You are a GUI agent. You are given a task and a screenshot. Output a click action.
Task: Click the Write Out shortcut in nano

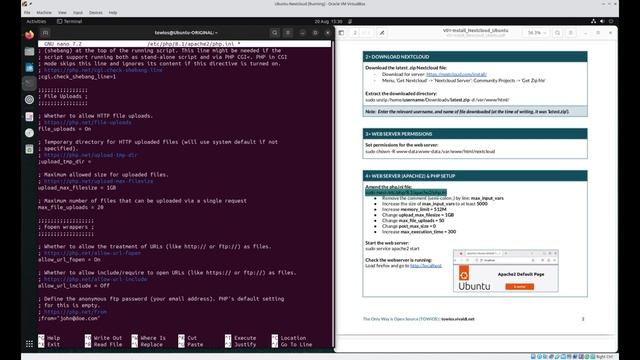point(103,338)
